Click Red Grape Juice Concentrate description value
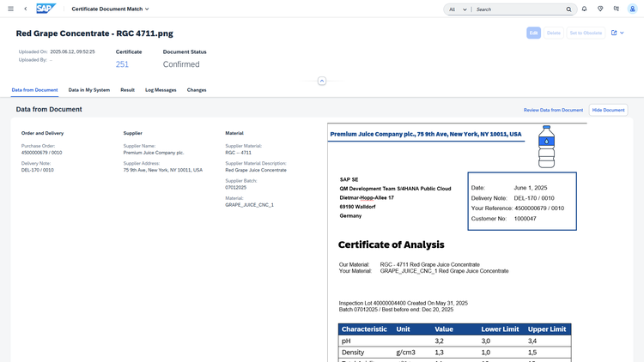Viewport: 644px width, 362px height. (x=256, y=170)
